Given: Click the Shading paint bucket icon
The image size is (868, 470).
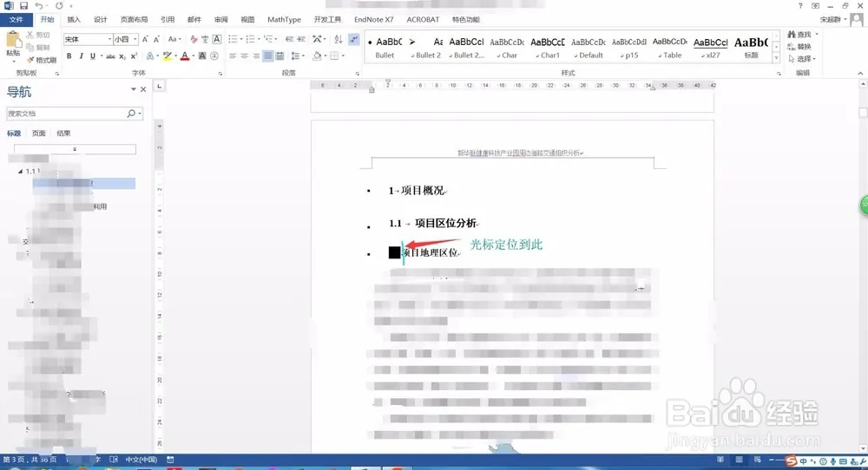Looking at the screenshot, I should pyautogui.click(x=317, y=55).
